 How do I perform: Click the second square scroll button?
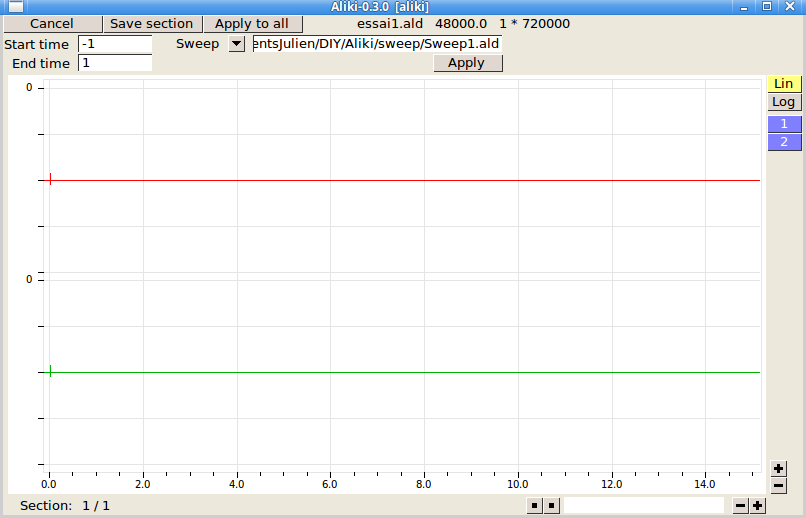tap(552, 506)
